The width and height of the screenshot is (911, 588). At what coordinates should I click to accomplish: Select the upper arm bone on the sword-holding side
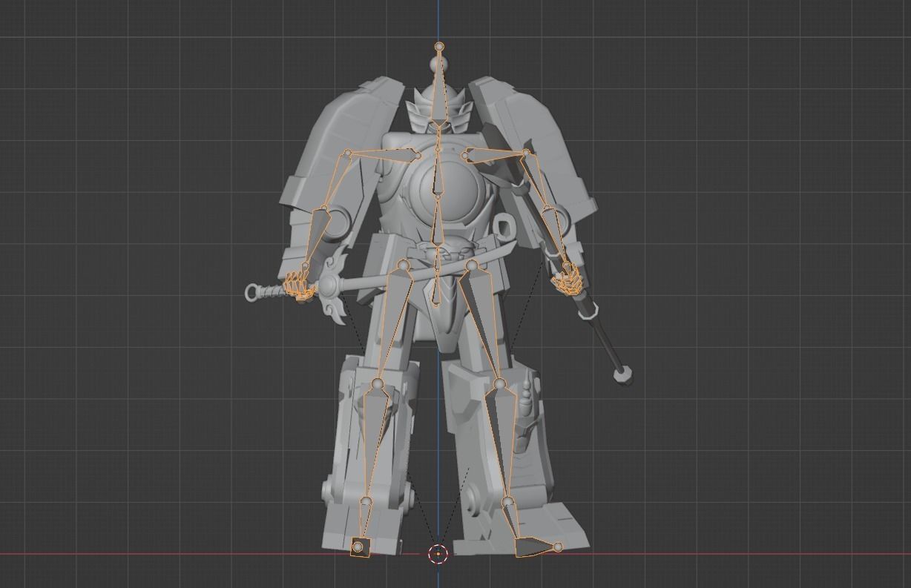click(x=335, y=181)
